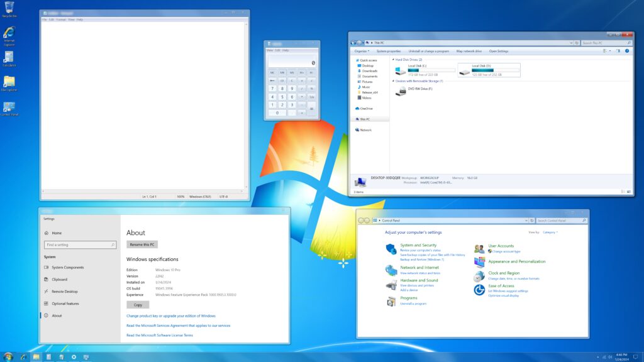Click the System and Security icon
Image resolution: width=644 pixels, height=362 pixels.
coord(391,249)
